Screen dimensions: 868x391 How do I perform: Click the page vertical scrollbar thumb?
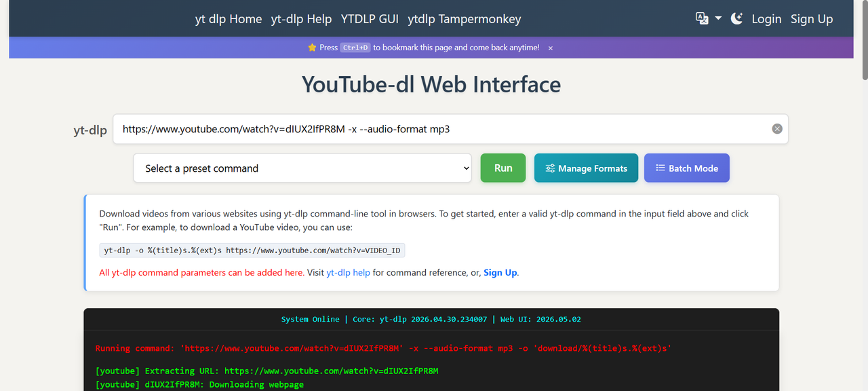[x=864, y=42]
